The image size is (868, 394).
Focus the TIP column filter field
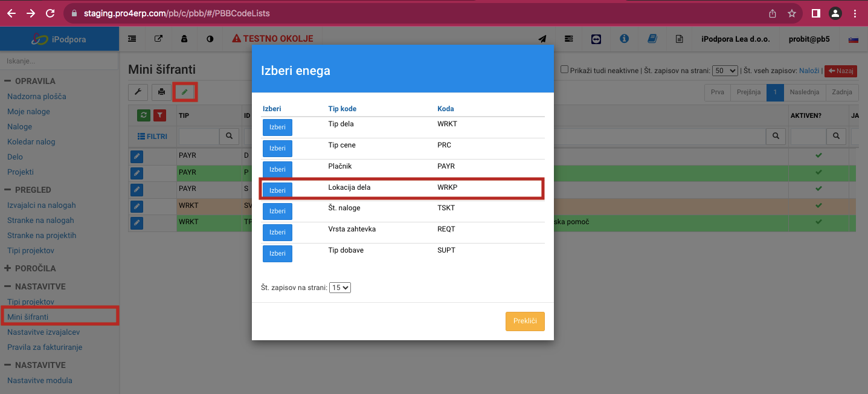tap(199, 137)
